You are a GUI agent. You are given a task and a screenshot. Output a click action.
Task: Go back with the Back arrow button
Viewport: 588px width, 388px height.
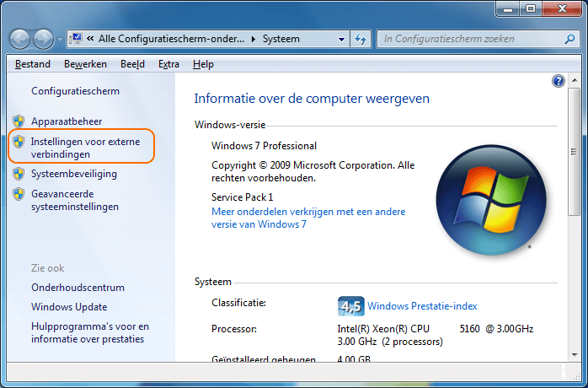point(19,39)
